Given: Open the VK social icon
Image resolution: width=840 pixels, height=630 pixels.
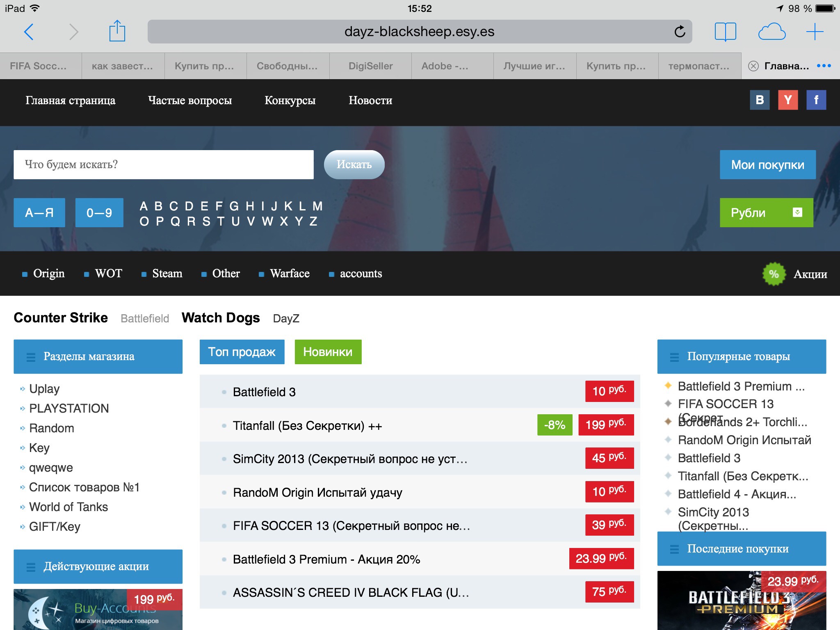Looking at the screenshot, I should (760, 100).
